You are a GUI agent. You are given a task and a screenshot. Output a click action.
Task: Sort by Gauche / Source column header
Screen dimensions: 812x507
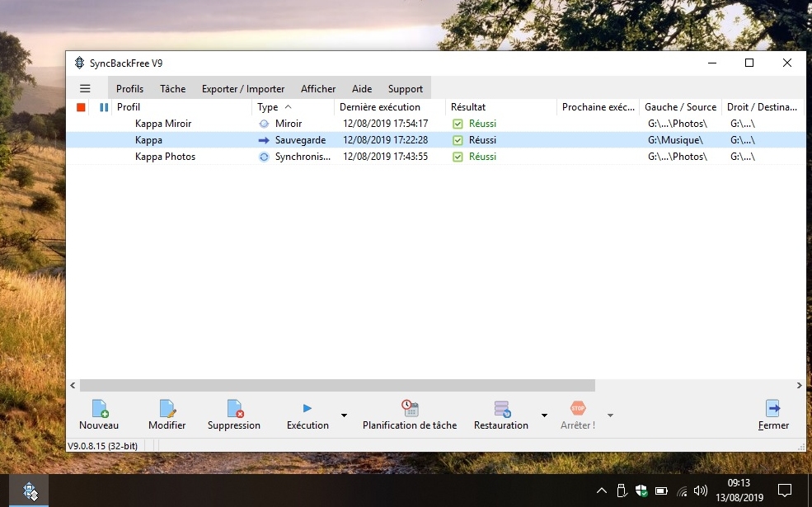680,107
